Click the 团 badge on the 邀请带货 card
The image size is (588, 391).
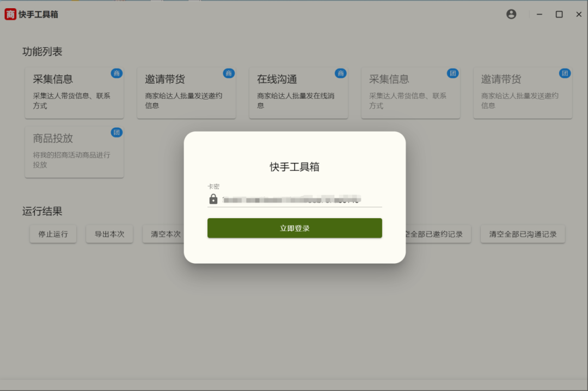click(x=565, y=73)
